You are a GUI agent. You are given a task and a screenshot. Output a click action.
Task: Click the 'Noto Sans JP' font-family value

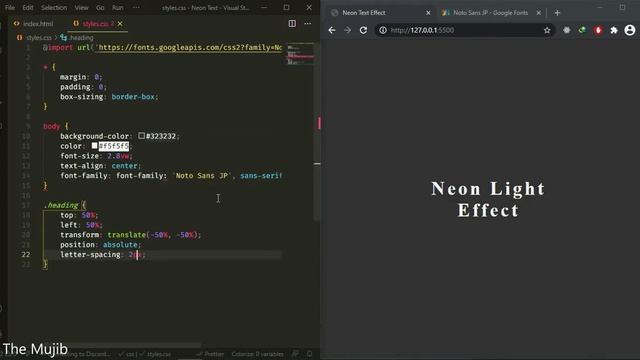[204, 176]
